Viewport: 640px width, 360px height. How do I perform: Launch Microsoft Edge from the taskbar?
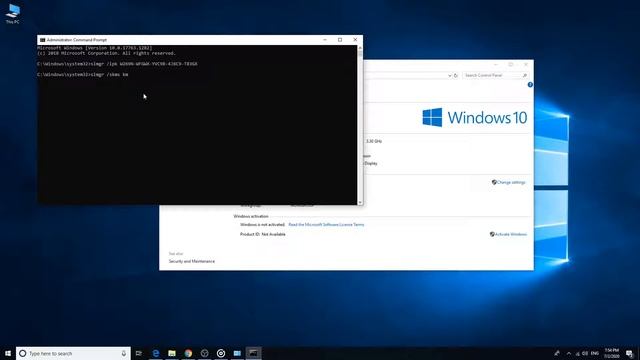point(156,353)
